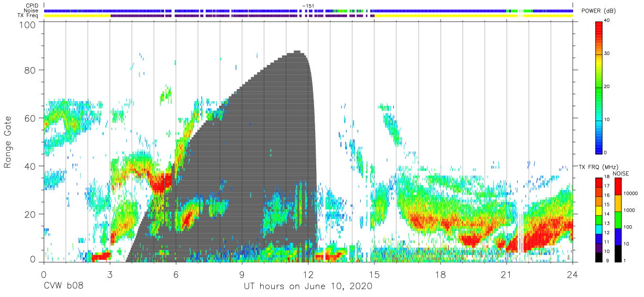Screen dimensions: 644x297
Task: Select the cyan 12-13 MHz TX frequency swatch
Action: pos(599,229)
